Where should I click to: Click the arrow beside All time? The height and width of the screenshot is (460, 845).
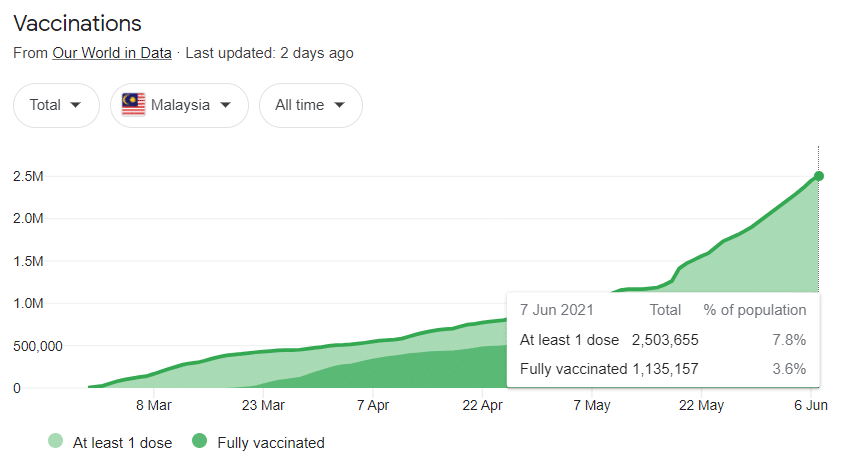[x=339, y=105]
